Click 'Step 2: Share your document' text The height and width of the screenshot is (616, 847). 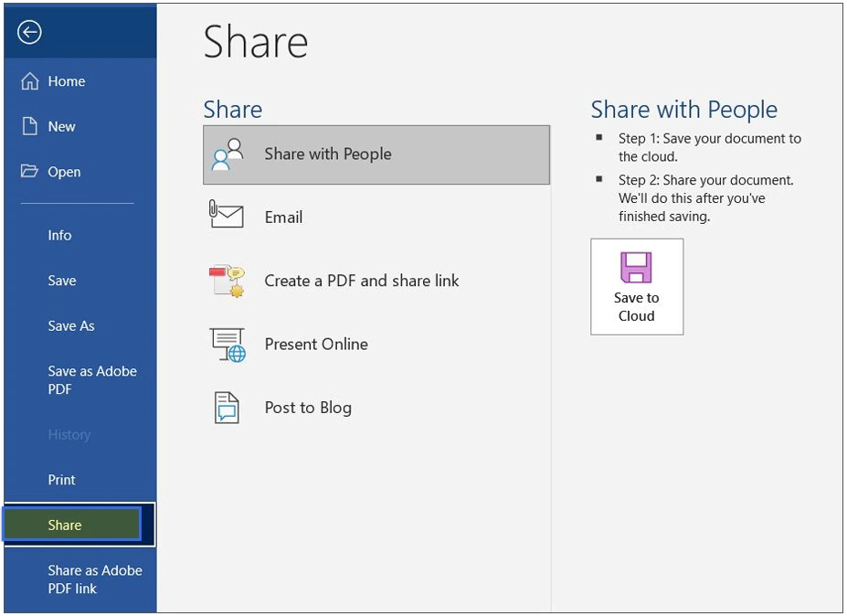point(706,198)
